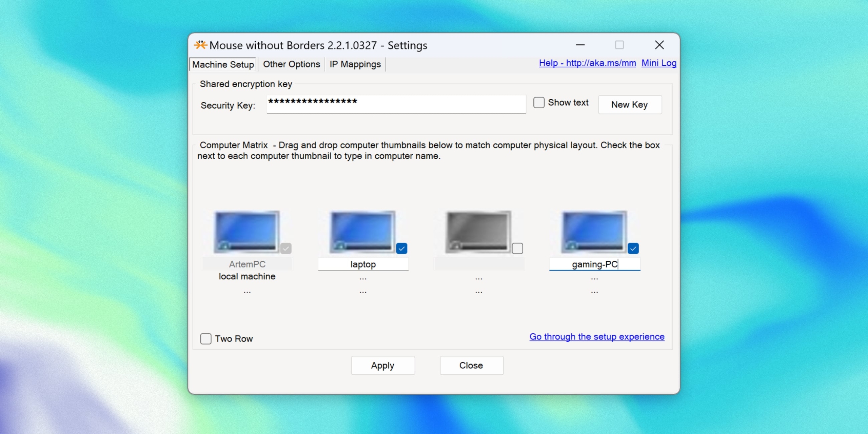Uncheck the gaming-PC machine checkbox
The image size is (868, 434).
pos(633,249)
